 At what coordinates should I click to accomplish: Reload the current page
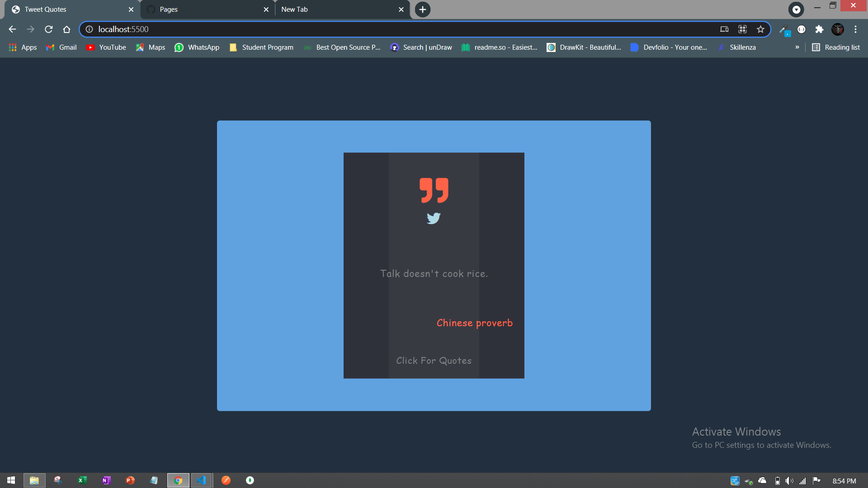tap(49, 29)
